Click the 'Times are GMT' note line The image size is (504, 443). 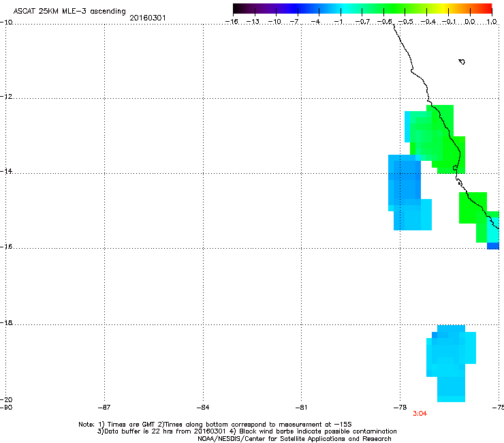click(215, 425)
